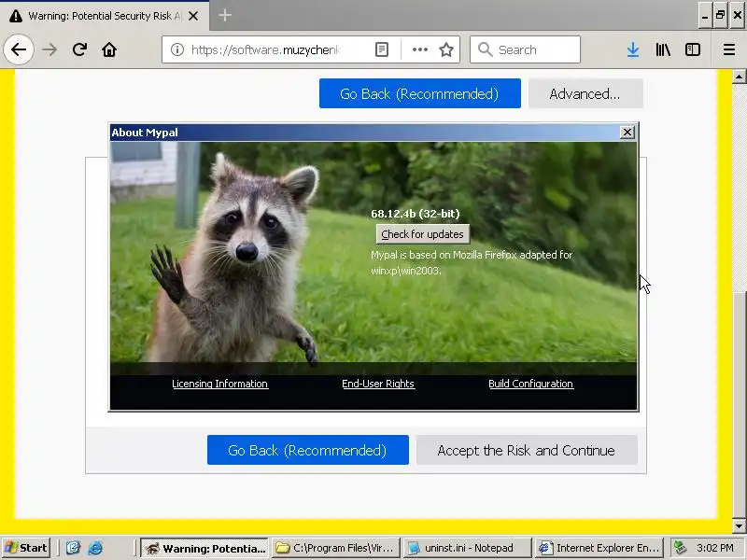747x560 pixels.
Task: Open page actions three-dots menu
Action: pos(419,49)
